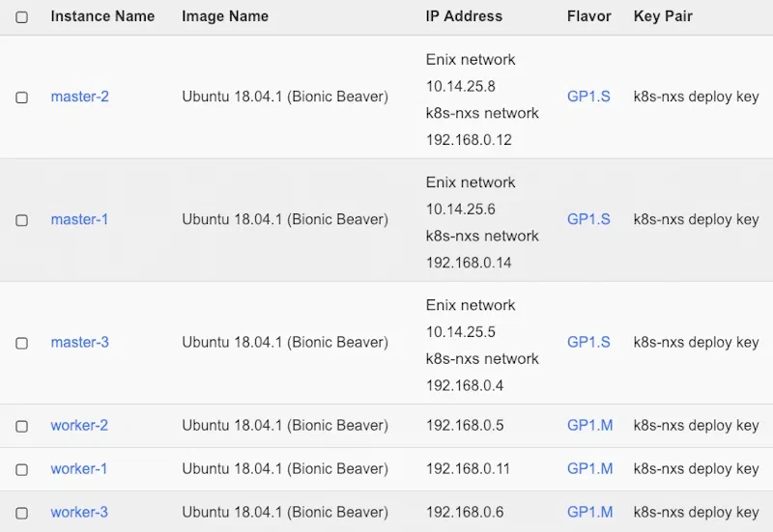Open GP1.S flavor in master-3 row
The height and width of the screenshot is (532, 773).
(x=588, y=342)
